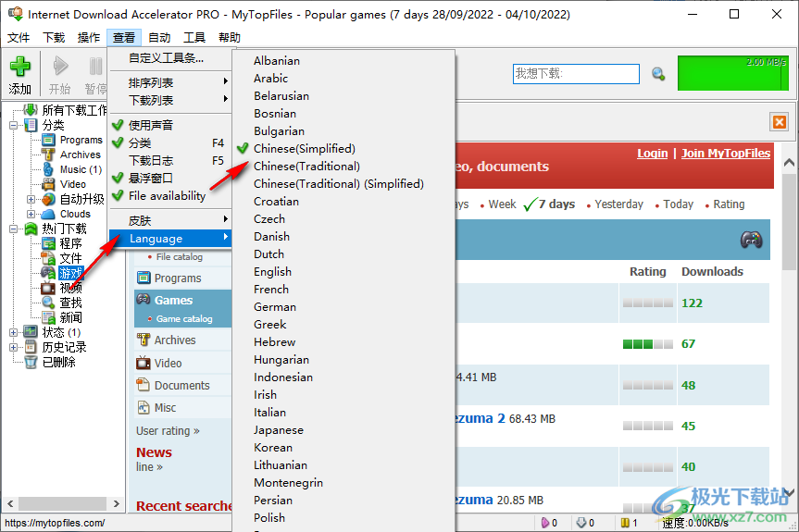This screenshot has width=799, height=532.
Task: Click in 我想下载 search field
Action: 576,74
